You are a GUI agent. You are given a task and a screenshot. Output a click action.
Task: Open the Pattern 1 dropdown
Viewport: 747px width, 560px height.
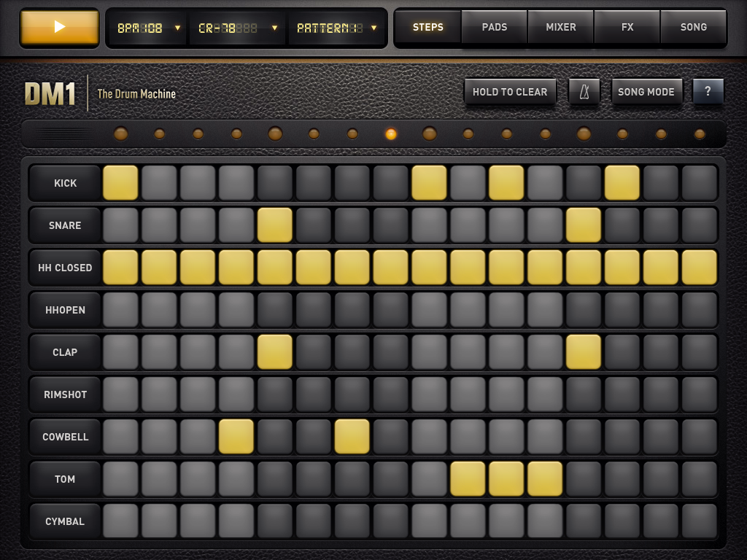(336, 28)
